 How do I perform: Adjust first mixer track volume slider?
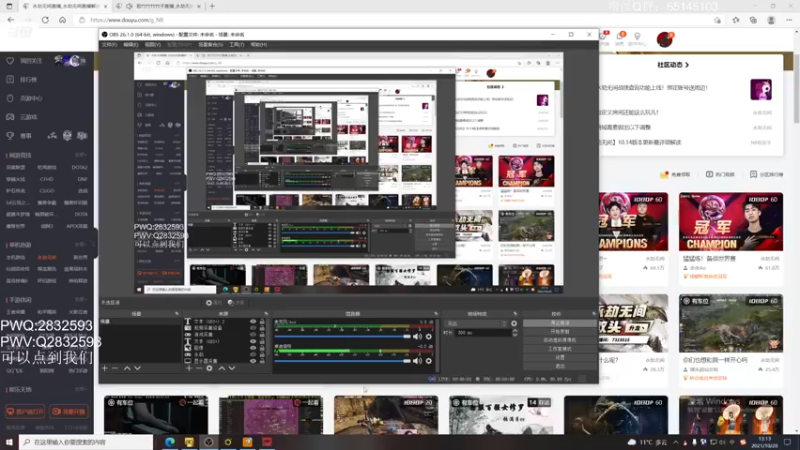click(x=342, y=337)
